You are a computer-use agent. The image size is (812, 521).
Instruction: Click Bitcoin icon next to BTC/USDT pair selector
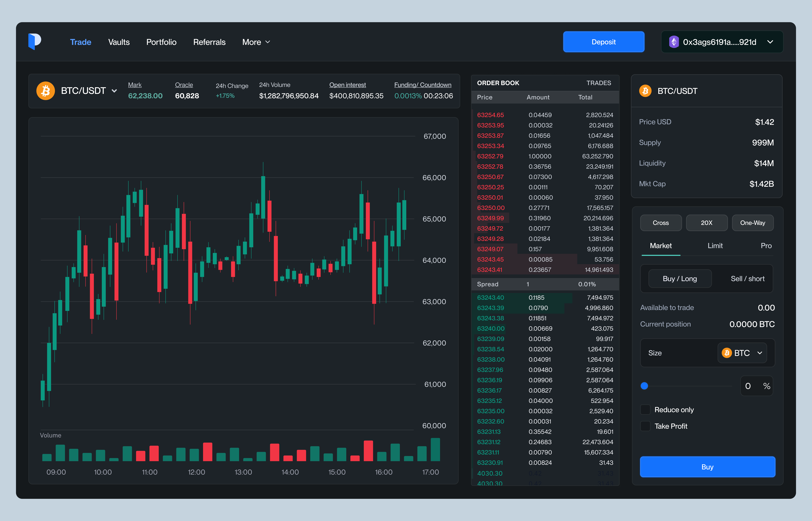point(46,91)
